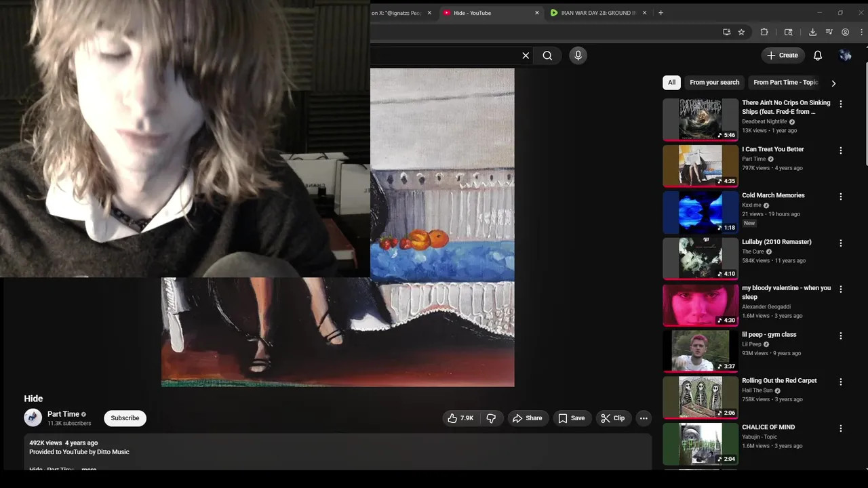
Task: Close the 'IRAN WAR DAY 28' tab
Action: [644, 13]
